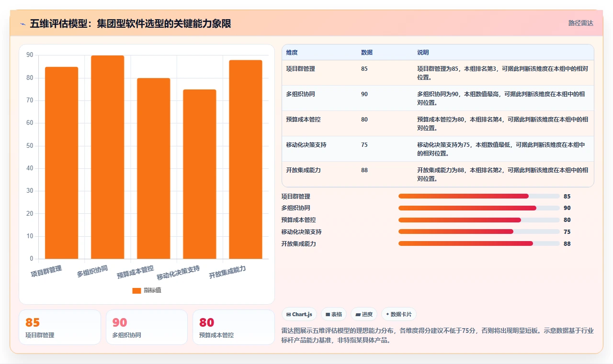Click the 预算成本管控 progress bar
The height and width of the screenshot is (364, 613).
(479, 220)
